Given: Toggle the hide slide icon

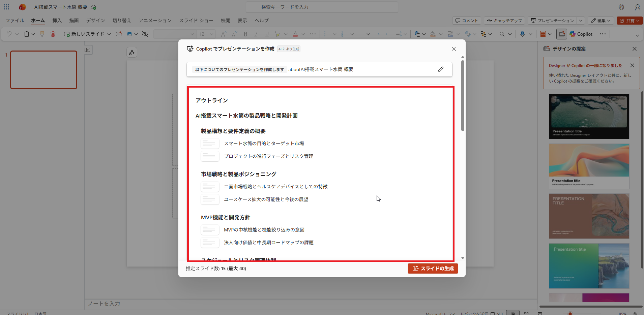Looking at the screenshot, I should pos(145,34).
